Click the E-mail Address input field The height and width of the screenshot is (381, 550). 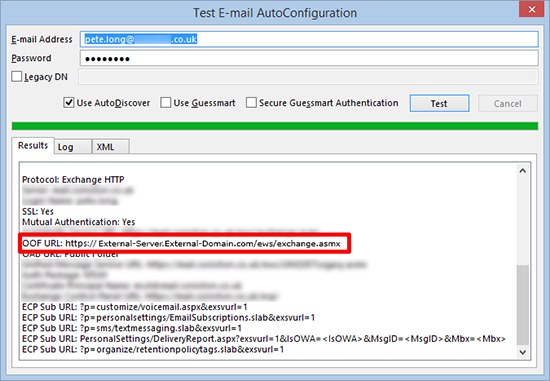tap(309, 39)
